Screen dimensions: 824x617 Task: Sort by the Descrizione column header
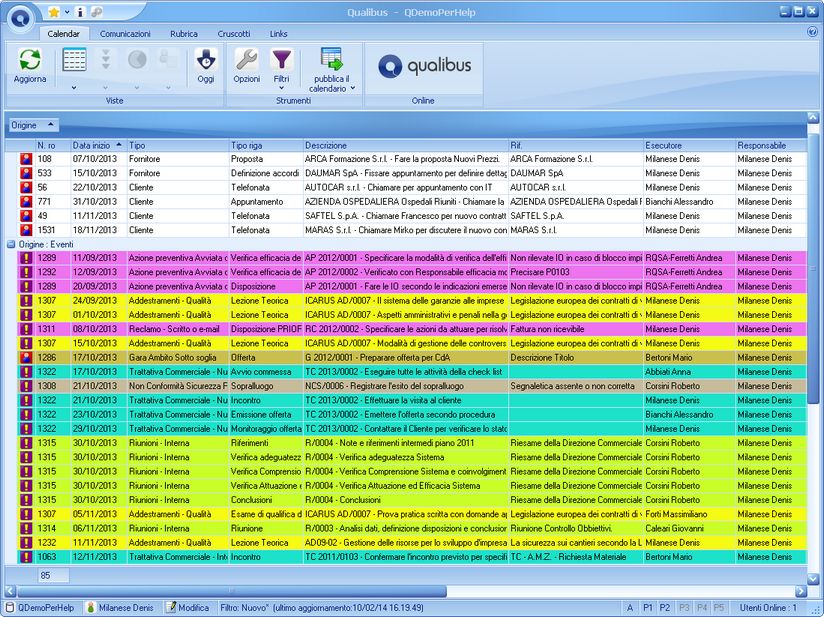pos(406,145)
